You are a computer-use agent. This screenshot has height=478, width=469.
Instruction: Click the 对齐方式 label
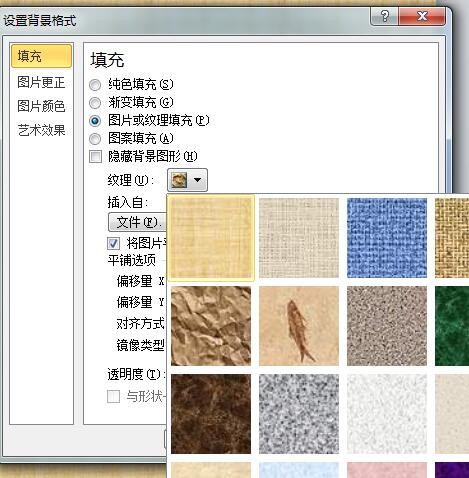tap(140, 324)
